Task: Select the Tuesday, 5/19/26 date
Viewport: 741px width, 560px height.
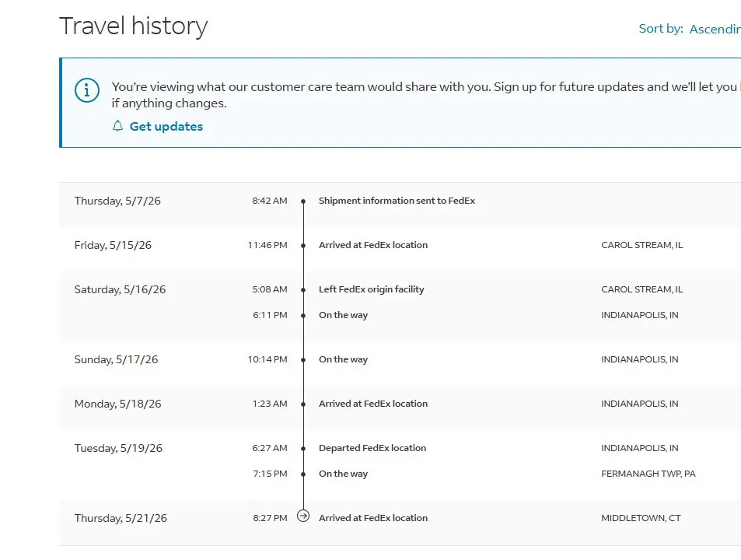Action: 118,449
